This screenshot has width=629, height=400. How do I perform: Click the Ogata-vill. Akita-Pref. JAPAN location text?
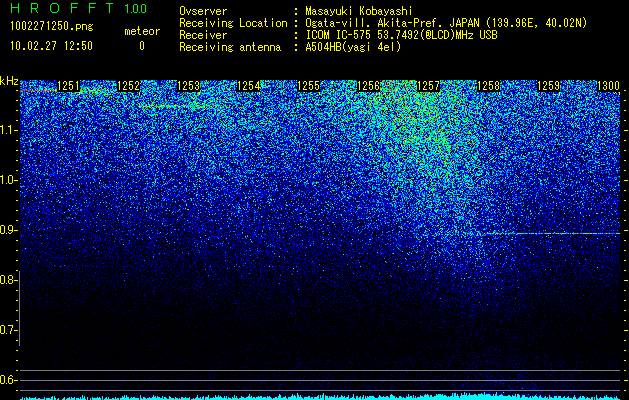point(447,24)
